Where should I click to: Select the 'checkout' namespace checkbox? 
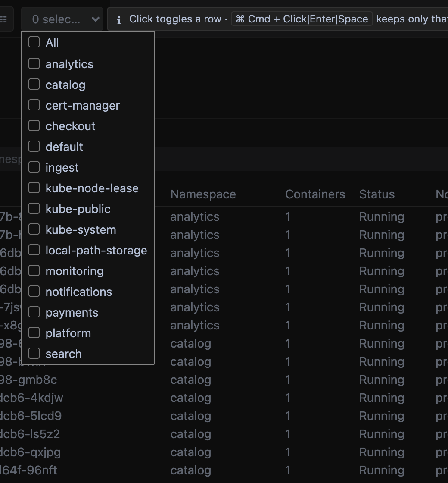point(34,125)
